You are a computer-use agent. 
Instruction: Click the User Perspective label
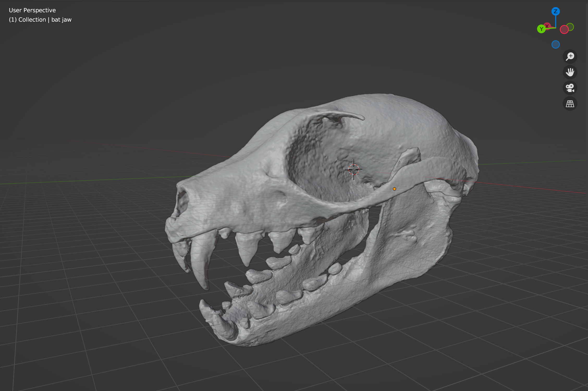coord(32,10)
